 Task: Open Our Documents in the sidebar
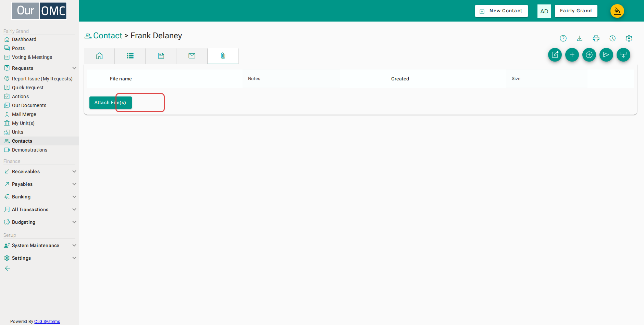click(x=29, y=105)
